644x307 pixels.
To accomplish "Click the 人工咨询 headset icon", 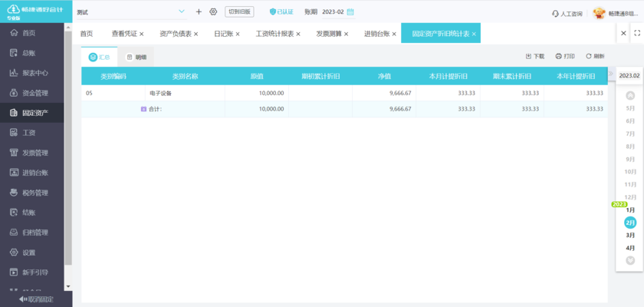I will pyautogui.click(x=555, y=13).
